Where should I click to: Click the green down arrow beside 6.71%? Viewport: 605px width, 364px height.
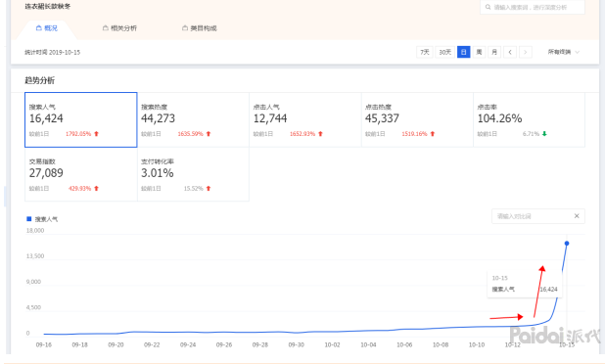[544, 134]
